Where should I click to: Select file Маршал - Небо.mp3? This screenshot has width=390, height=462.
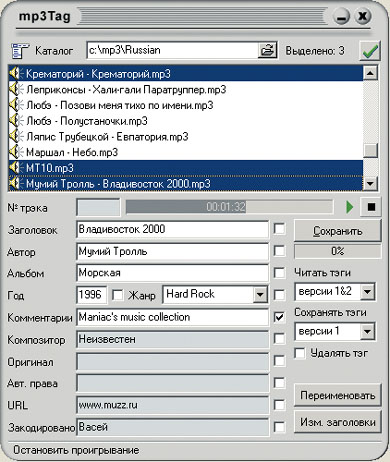186,152
